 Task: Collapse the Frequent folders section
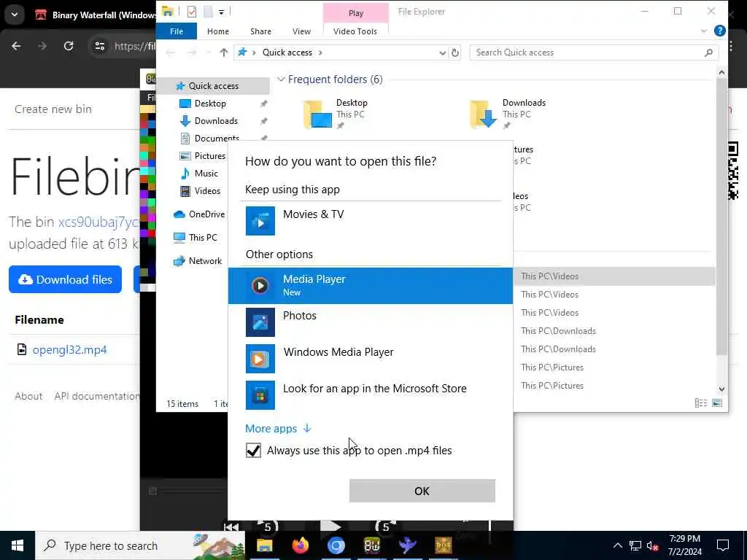coord(281,79)
